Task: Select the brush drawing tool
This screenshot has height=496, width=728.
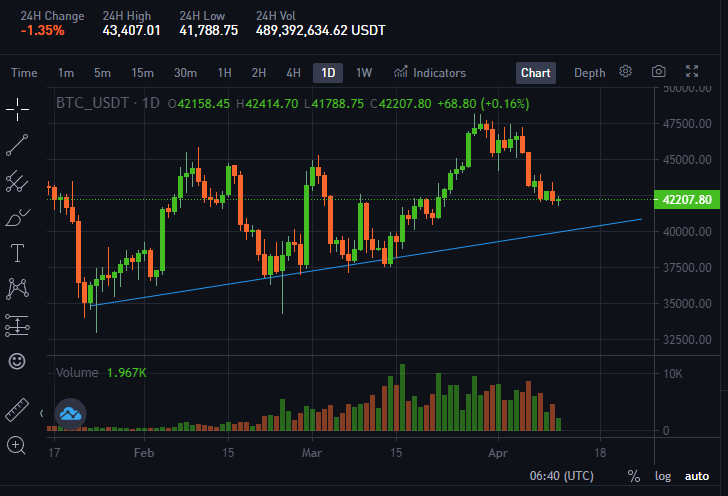Action: coord(17,217)
